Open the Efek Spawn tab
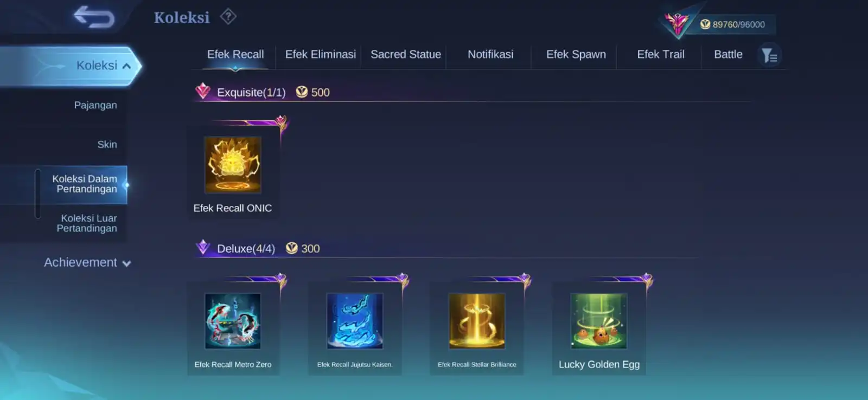Viewport: 868px width, 400px height. tap(576, 54)
